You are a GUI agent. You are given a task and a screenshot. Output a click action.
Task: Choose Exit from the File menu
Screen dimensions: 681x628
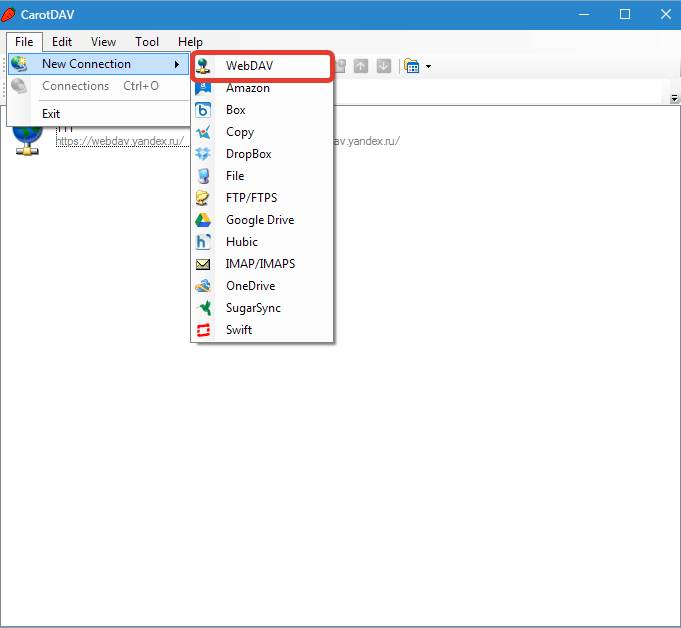(x=99, y=114)
